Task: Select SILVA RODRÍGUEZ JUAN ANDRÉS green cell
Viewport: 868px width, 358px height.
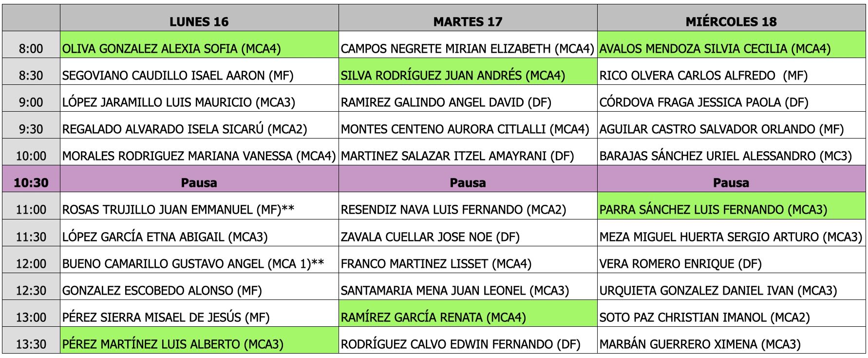Action: pyautogui.click(x=468, y=75)
